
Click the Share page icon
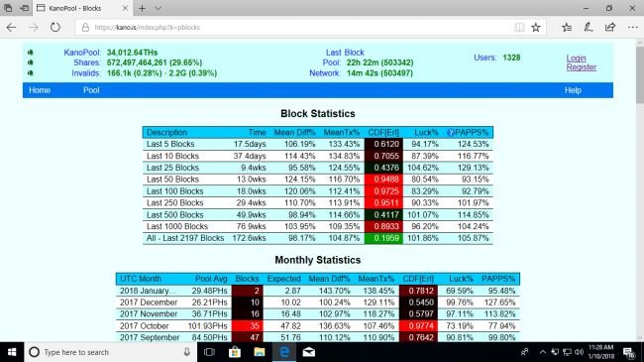610,28
